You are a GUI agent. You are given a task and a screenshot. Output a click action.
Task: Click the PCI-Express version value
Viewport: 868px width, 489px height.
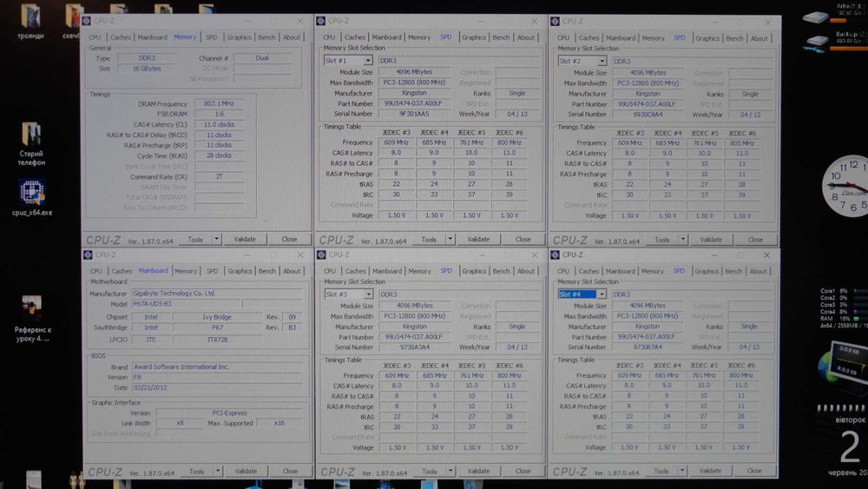pyautogui.click(x=229, y=413)
